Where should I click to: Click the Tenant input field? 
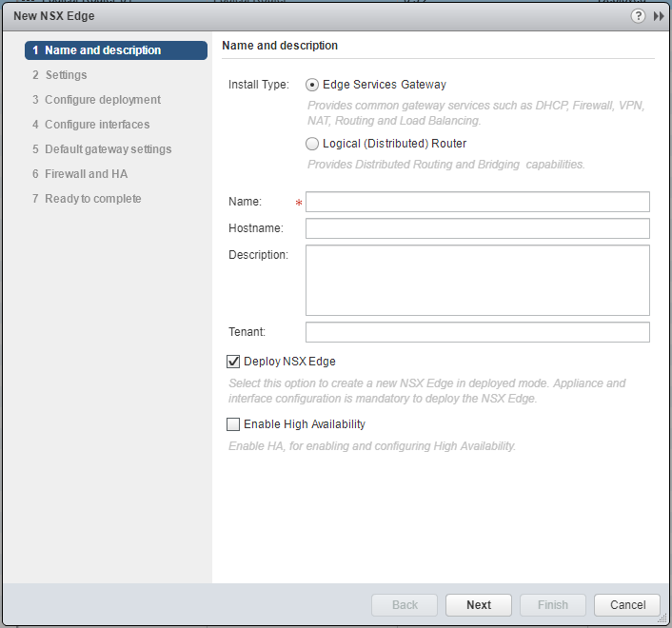[477, 332]
